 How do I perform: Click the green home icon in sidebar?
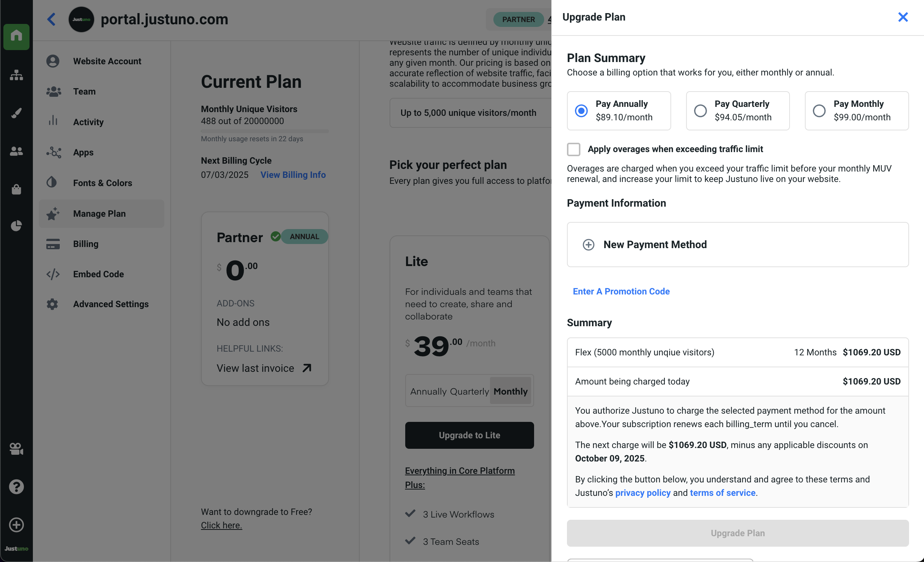pyautogui.click(x=16, y=36)
